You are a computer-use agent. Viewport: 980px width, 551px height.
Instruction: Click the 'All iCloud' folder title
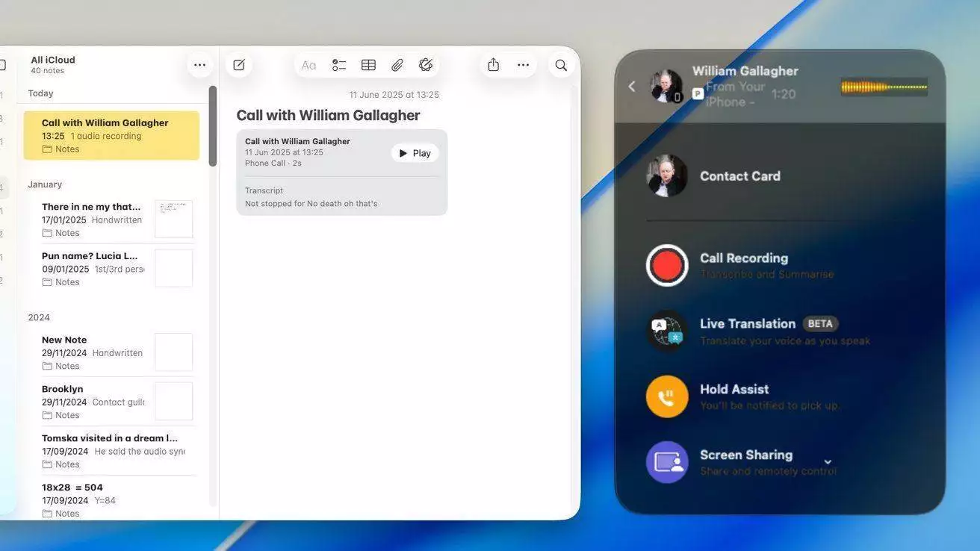[53, 60]
